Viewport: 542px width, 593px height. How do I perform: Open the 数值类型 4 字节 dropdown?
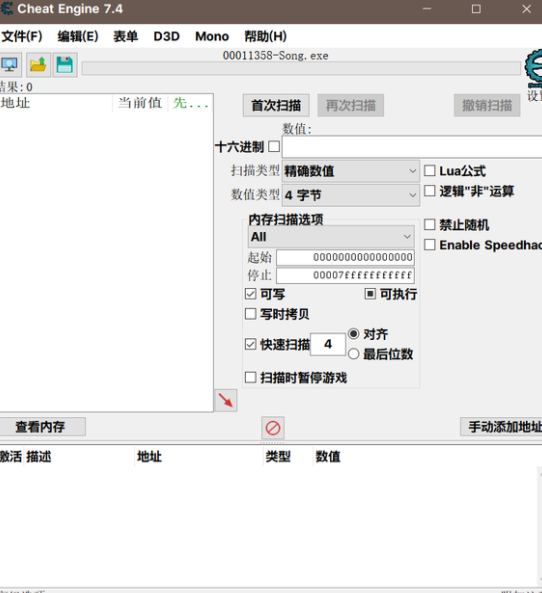tap(351, 195)
